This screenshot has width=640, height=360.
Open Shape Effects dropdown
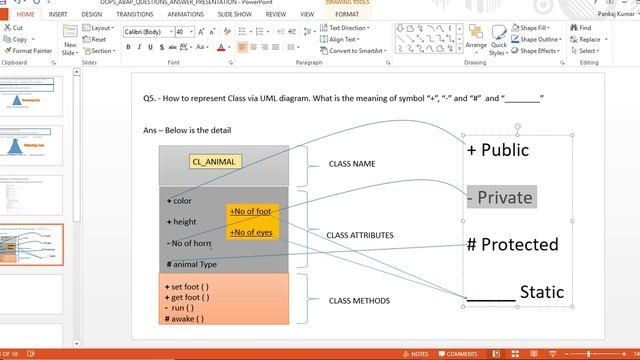point(536,51)
